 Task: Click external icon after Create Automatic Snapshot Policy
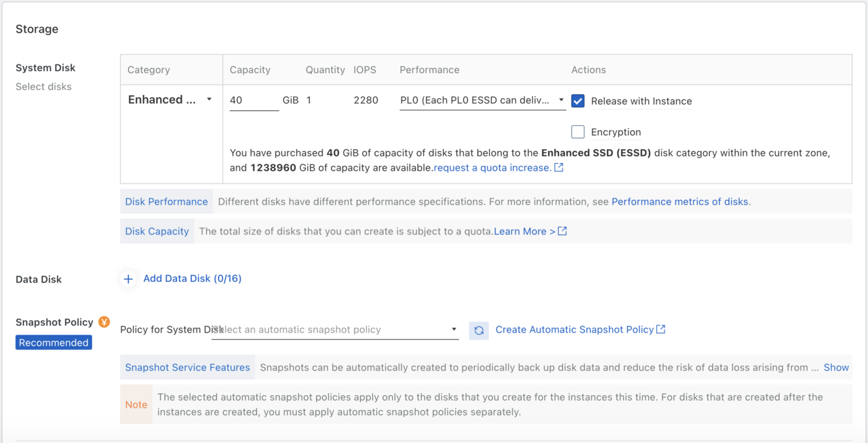click(x=661, y=329)
